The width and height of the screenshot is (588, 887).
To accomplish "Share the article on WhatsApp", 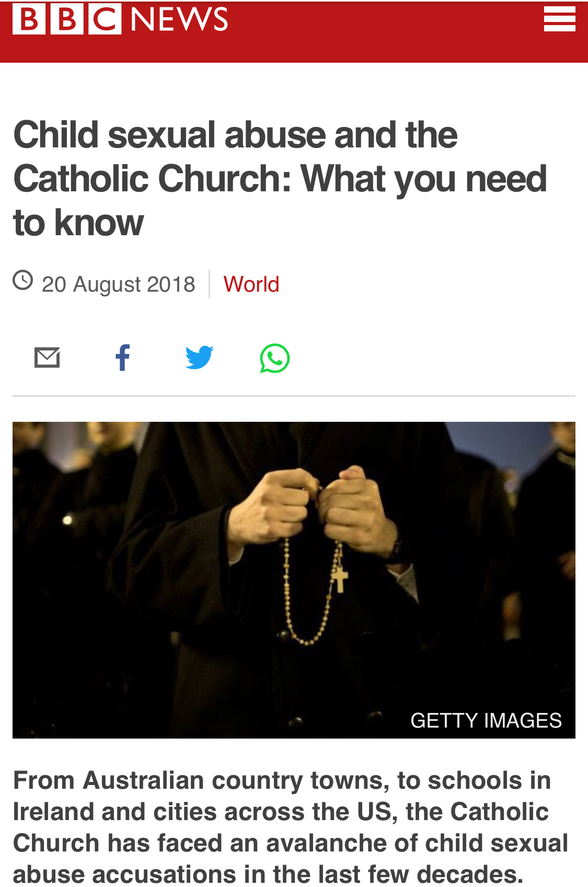I will (275, 358).
